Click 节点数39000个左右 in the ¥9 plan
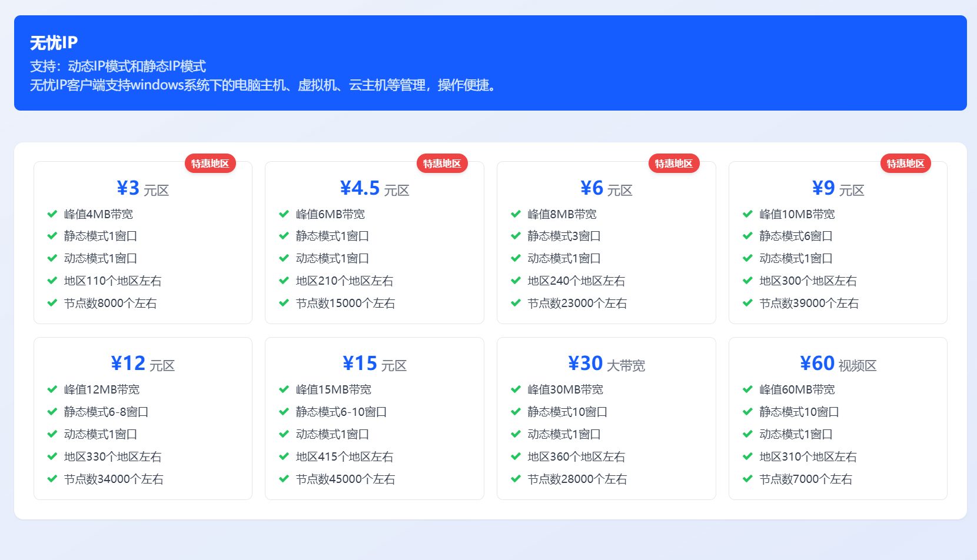The width and height of the screenshot is (977, 560). point(809,303)
